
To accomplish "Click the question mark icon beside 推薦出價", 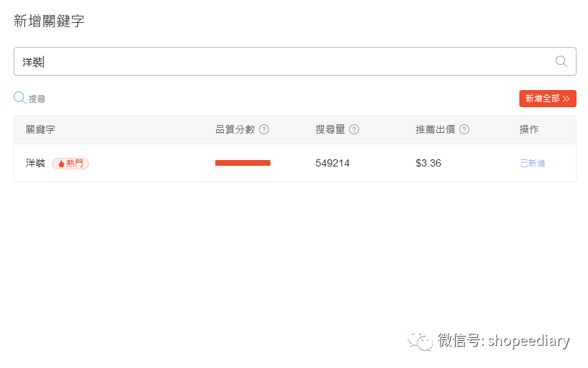I will tap(464, 129).
